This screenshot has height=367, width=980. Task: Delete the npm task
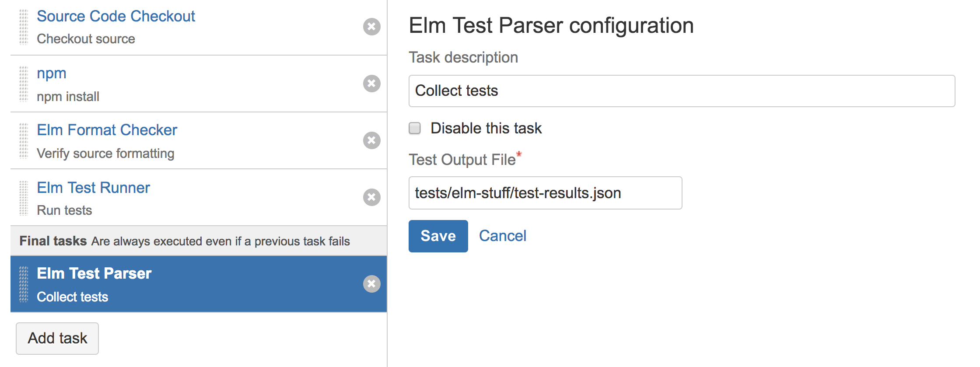click(x=371, y=84)
